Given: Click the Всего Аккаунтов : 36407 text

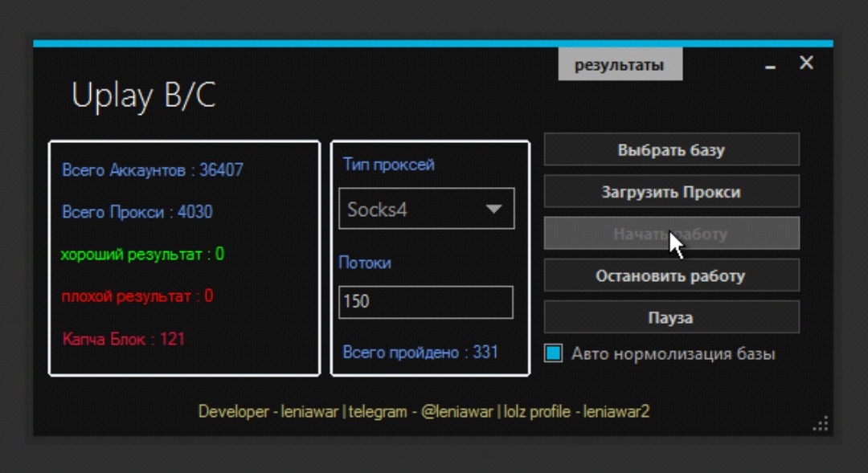Looking at the screenshot, I should tap(152, 169).
